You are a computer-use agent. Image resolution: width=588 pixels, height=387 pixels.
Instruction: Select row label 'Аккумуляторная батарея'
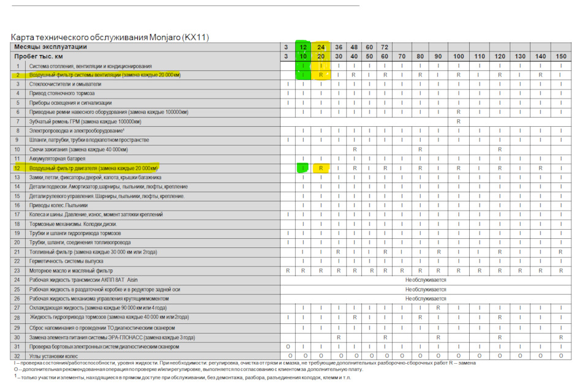(x=58, y=159)
